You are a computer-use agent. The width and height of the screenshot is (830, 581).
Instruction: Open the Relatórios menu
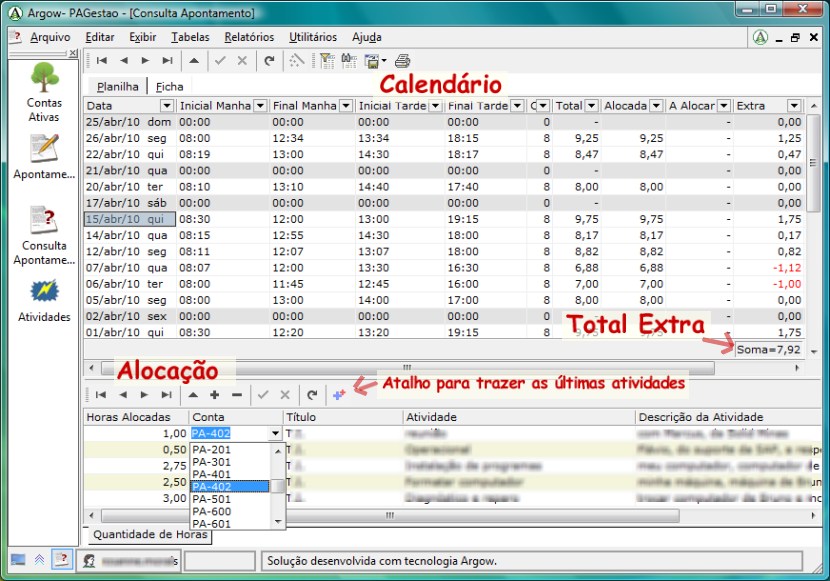[x=249, y=37]
